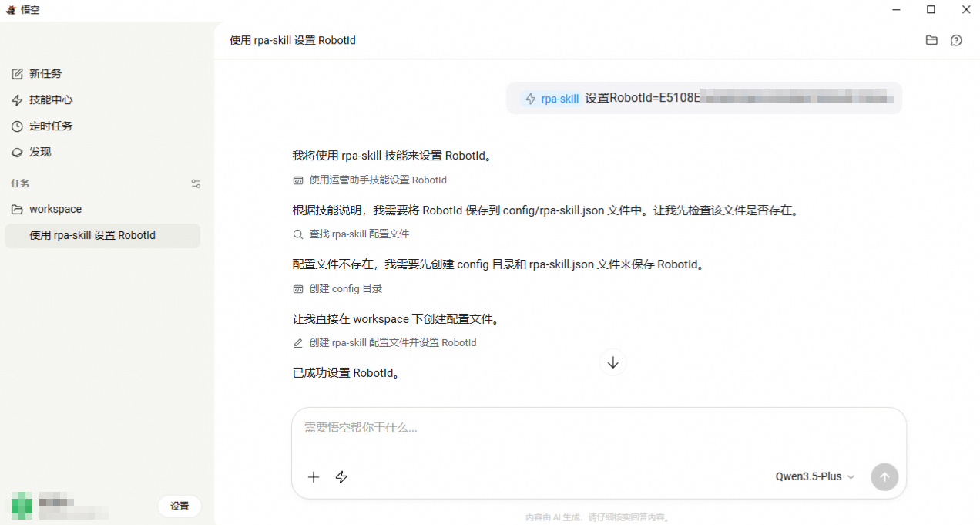Click the 设置 button
Screen dimensions: 980x525
coord(180,506)
